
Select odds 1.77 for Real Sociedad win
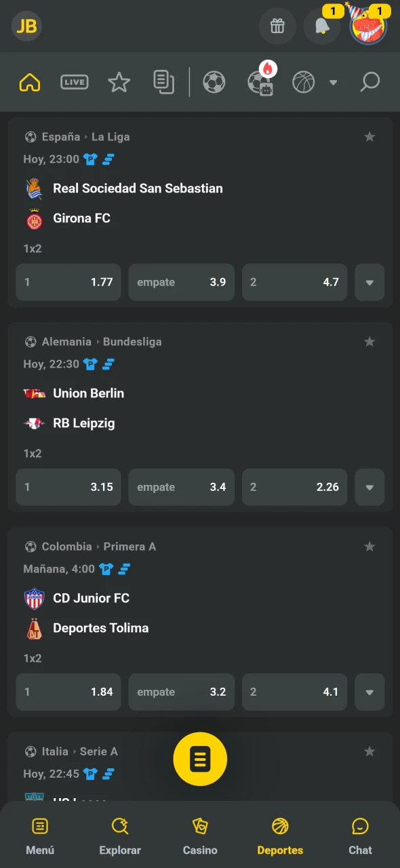click(68, 282)
